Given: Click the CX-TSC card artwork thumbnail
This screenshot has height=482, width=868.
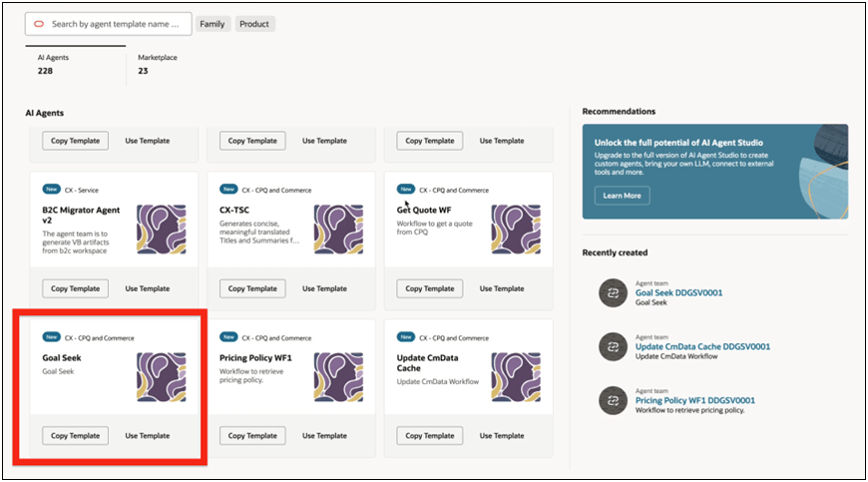Looking at the screenshot, I should [x=339, y=230].
